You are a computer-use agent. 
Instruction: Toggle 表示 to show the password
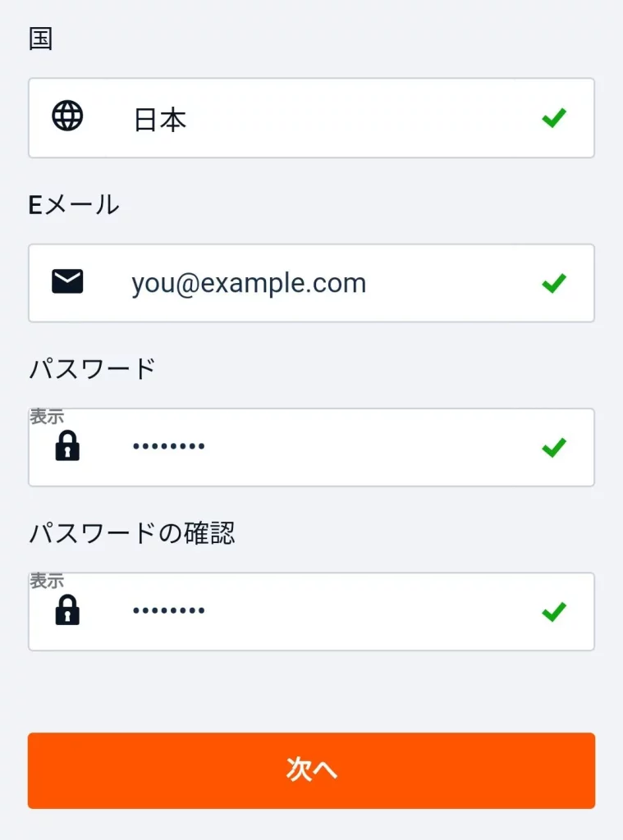pos(47,417)
